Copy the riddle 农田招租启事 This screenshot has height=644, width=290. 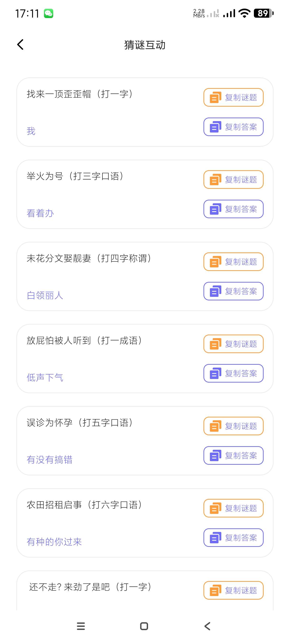point(233,508)
